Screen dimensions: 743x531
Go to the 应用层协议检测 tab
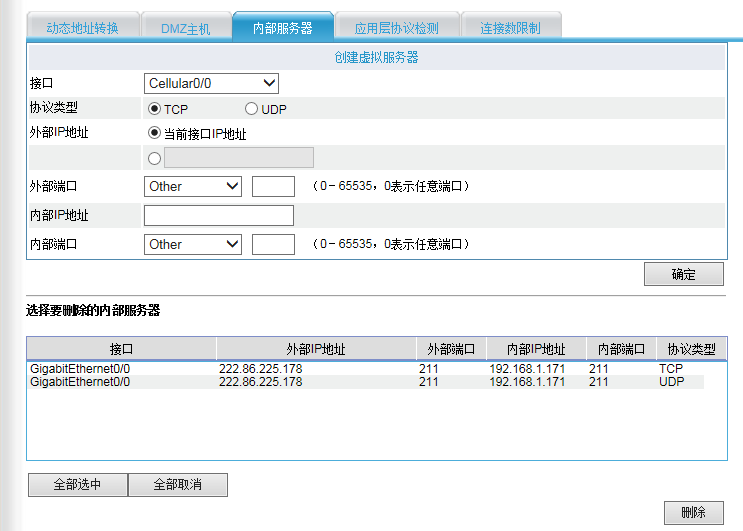[x=397, y=27]
